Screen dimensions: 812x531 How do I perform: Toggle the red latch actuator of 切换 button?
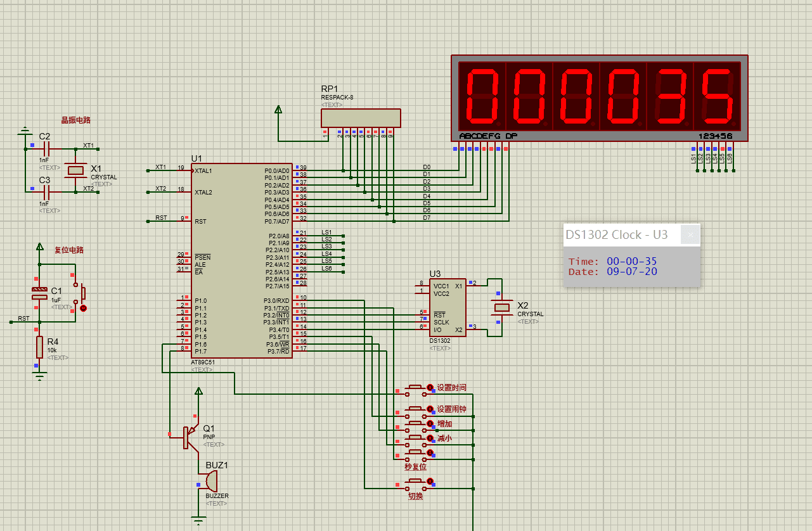430,482
